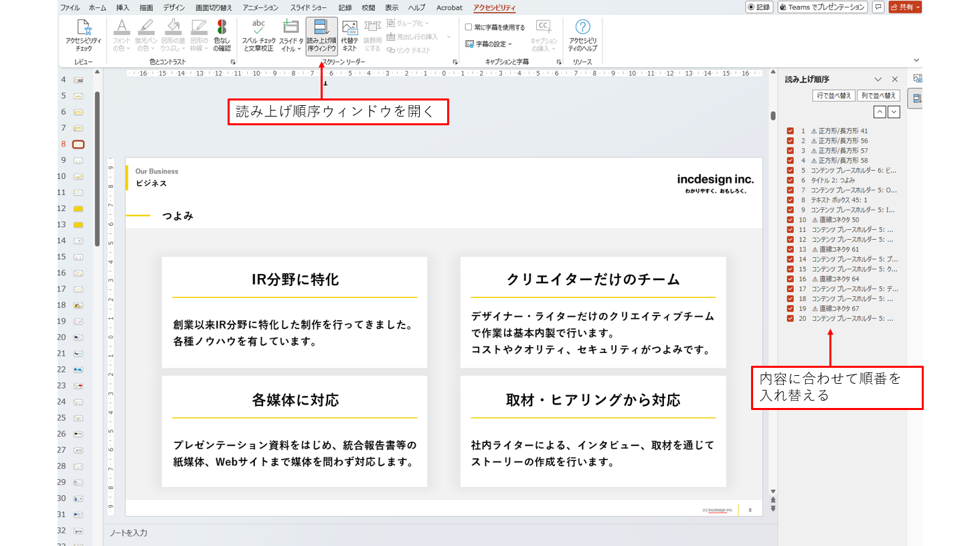Select yellow slide 12 thumbnail
Screen dimensions: 980x546
coord(78,209)
